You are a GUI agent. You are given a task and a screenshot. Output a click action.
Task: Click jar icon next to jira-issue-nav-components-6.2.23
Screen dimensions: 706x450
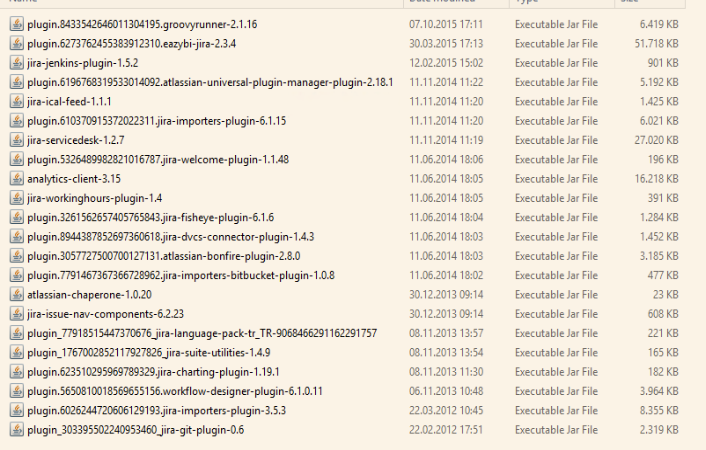coord(17,314)
